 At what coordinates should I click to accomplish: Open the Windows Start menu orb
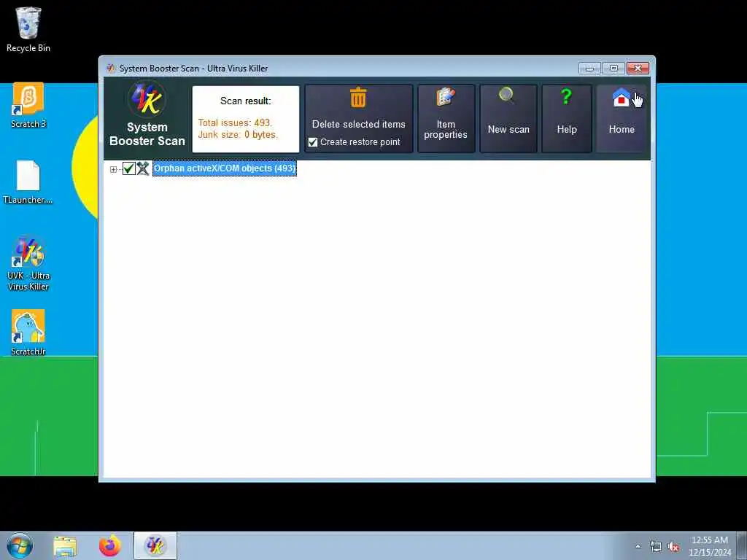pos(20,545)
